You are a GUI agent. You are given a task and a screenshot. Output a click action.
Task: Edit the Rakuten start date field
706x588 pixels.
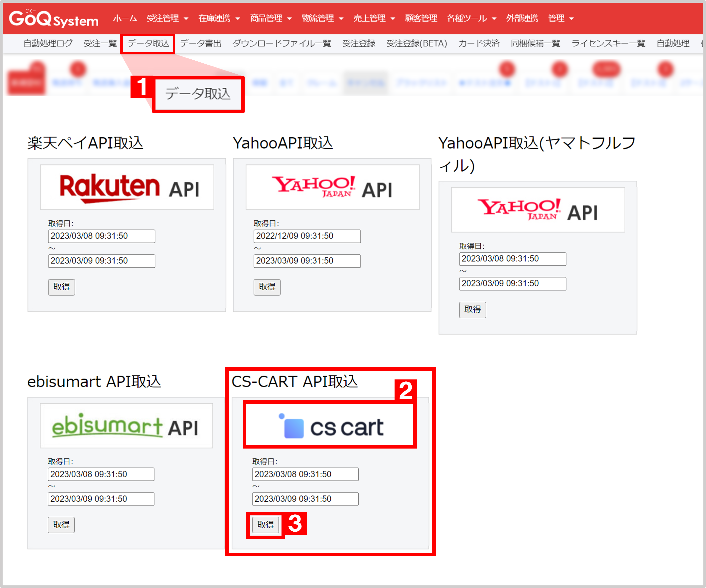102,236
